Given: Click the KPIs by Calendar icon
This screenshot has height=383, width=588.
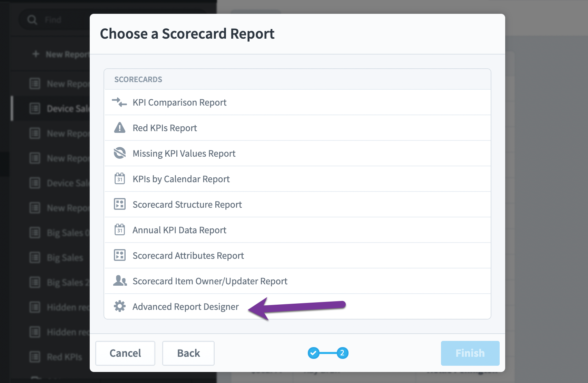Looking at the screenshot, I should [120, 179].
